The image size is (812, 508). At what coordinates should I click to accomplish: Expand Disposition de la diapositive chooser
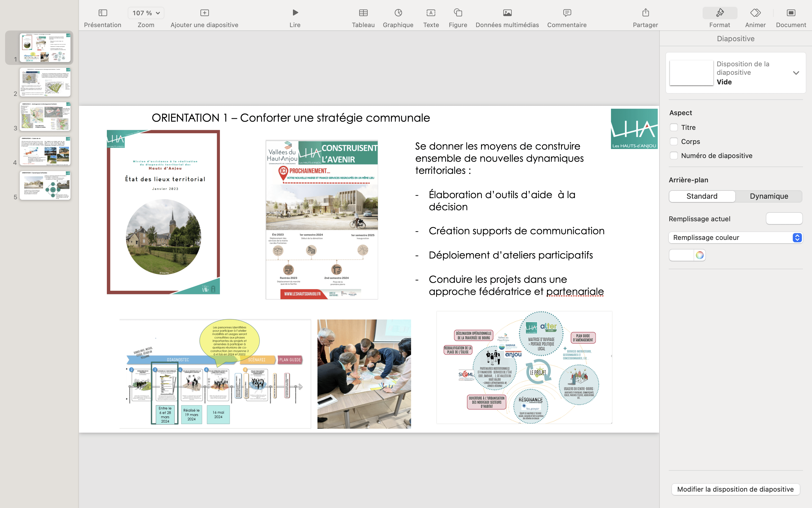tap(796, 73)
